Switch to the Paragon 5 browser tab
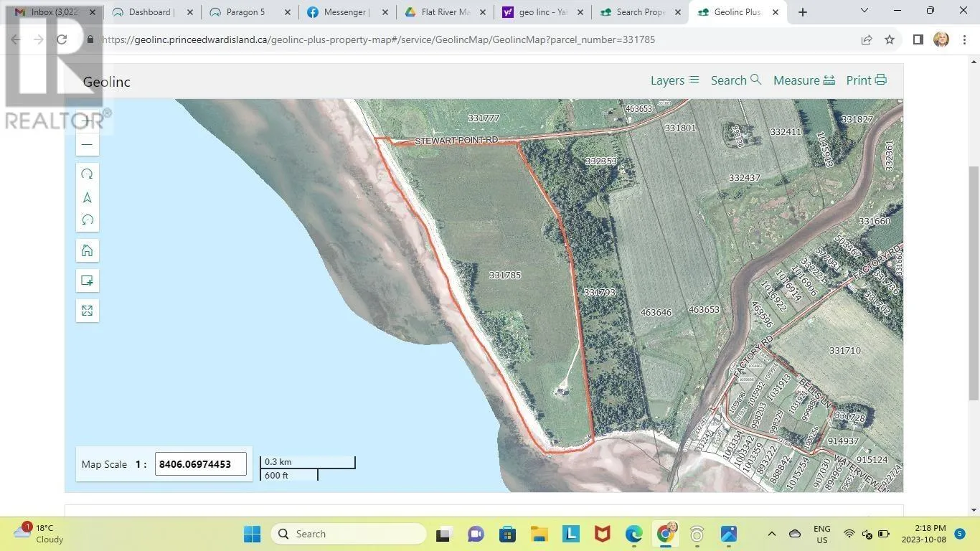 [x=247, y=11]
